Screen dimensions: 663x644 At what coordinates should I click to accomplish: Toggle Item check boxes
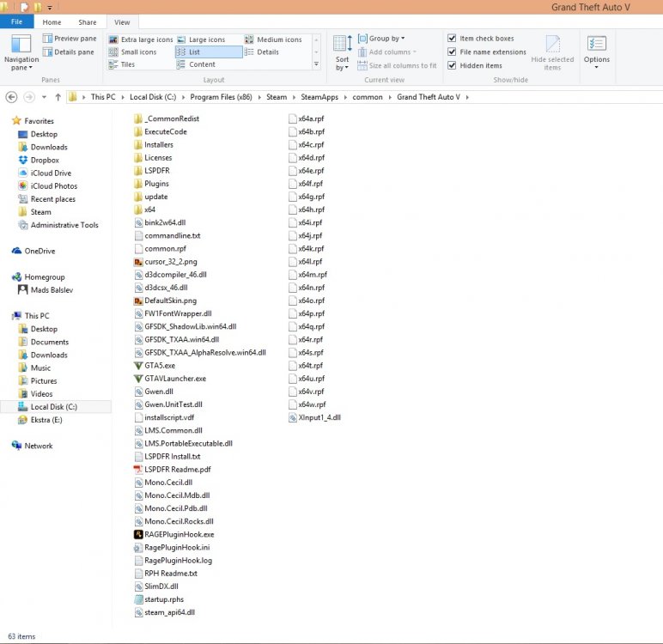point(452,38)
